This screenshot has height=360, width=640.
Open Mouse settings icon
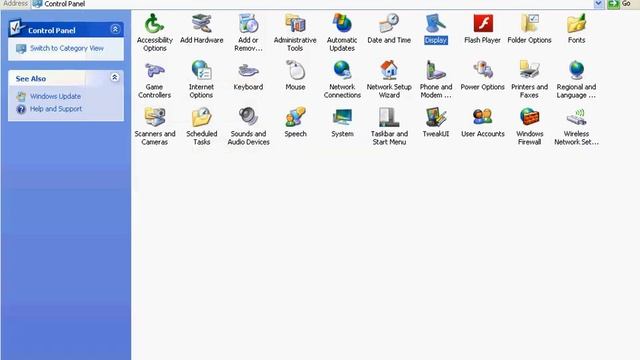[295, 70]
